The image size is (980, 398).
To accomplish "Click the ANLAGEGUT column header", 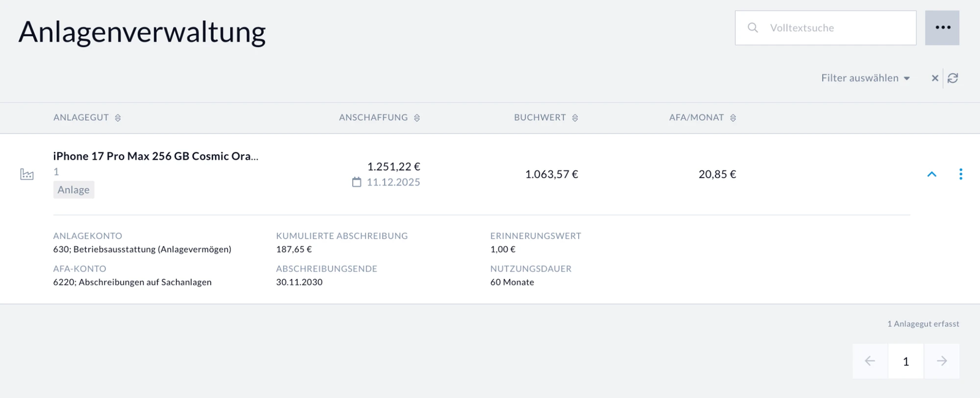I will [81, 118].
